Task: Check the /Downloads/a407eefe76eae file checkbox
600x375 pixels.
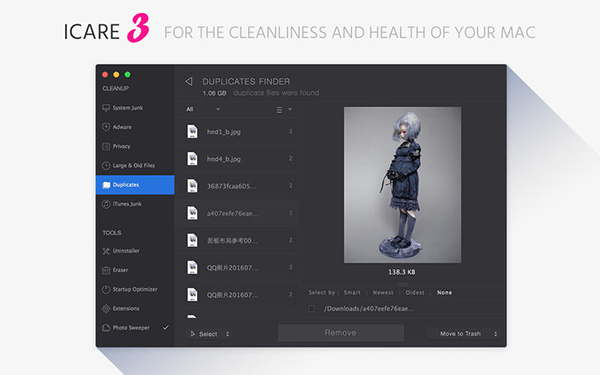Action: pyautogui.click(x=311, y=308)
